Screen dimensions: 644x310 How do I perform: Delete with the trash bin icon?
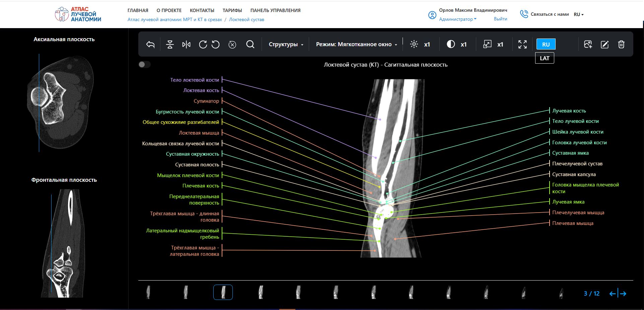click(x=621, y=45)
